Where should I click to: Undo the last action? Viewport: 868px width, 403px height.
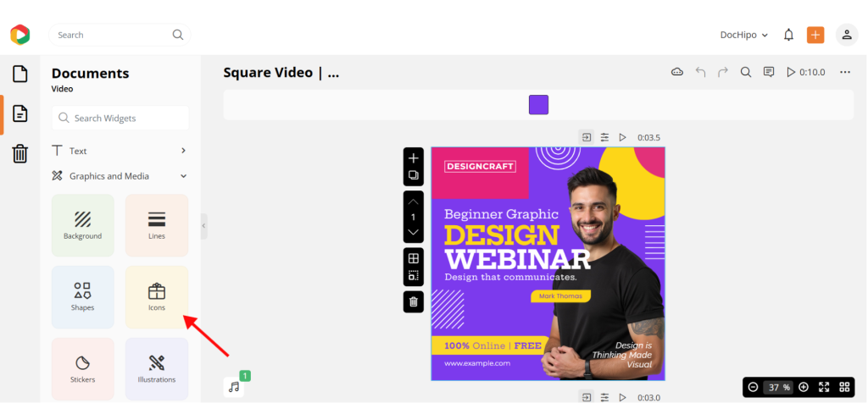point(700,72)
